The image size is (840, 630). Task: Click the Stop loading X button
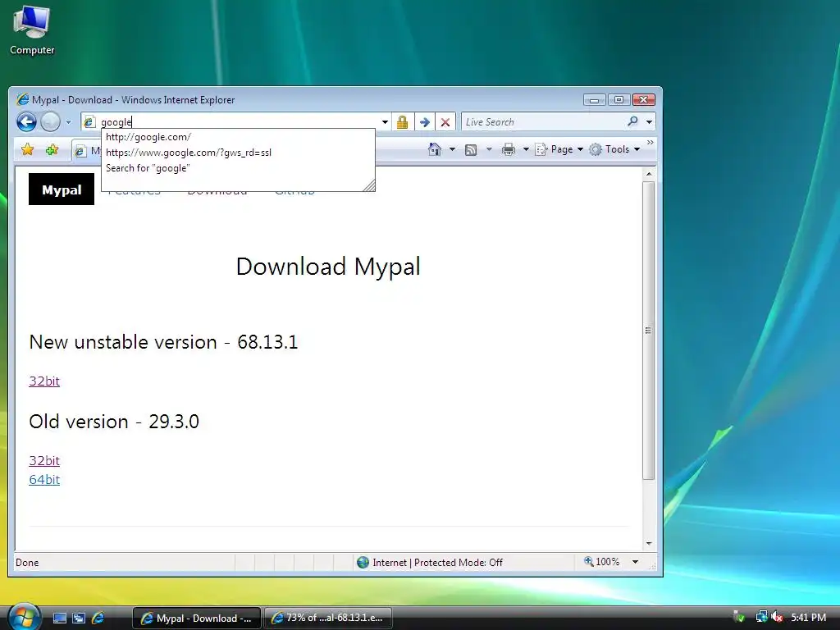[x=445, y=122]
